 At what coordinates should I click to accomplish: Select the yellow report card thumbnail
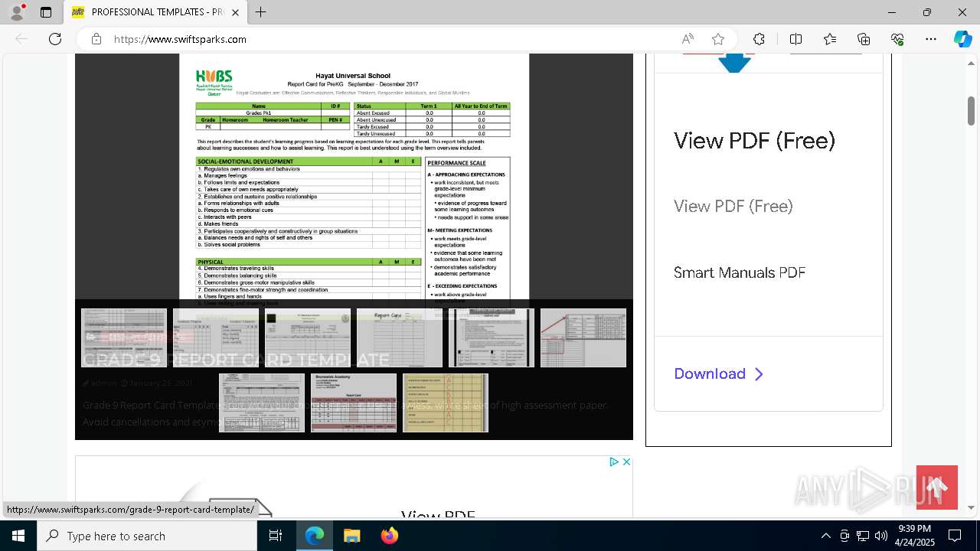tap(446, 403)
